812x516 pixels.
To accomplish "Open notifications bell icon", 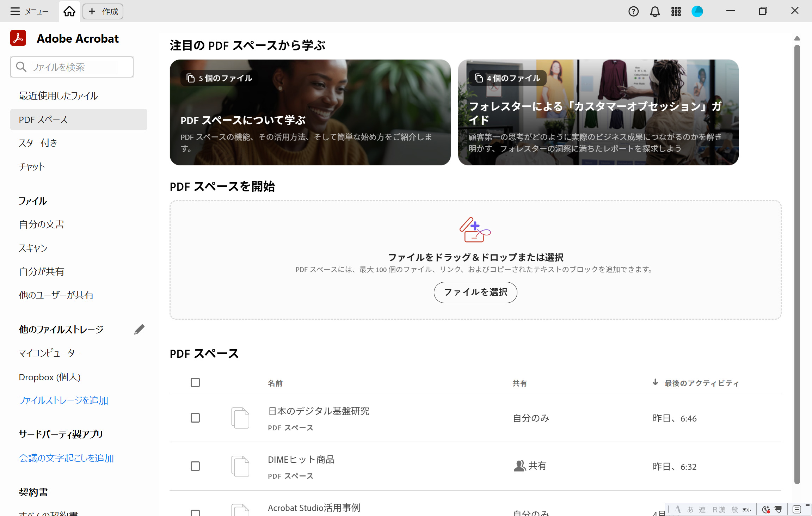I will [654, 12].
